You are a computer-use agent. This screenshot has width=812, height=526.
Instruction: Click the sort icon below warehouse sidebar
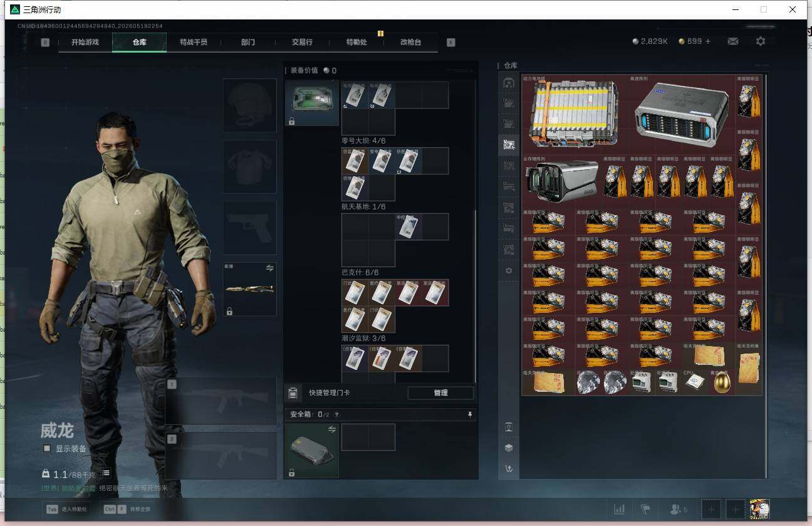click(509, 468)
